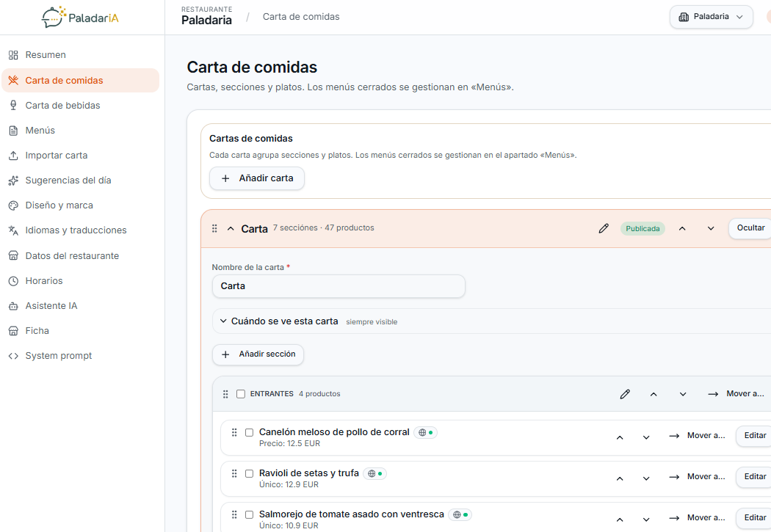
Task: Click the ENTRANTES section drag handle
Action: [x=225, y=394]
